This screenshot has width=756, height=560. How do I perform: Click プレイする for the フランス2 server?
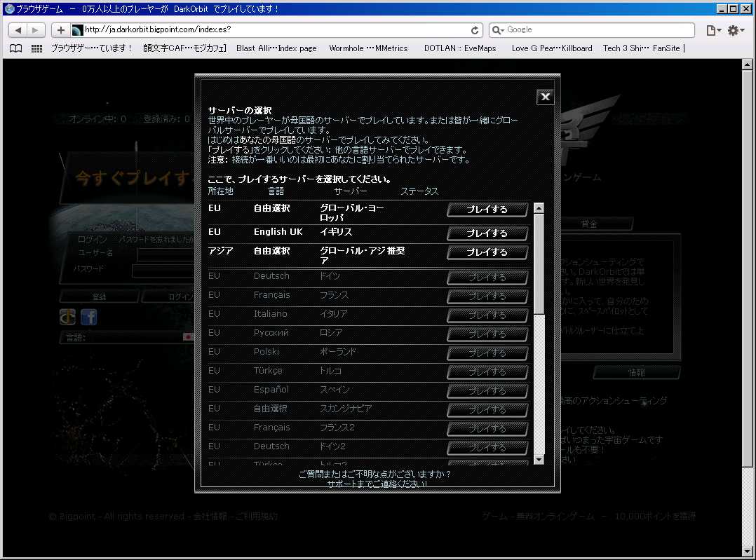487,428
